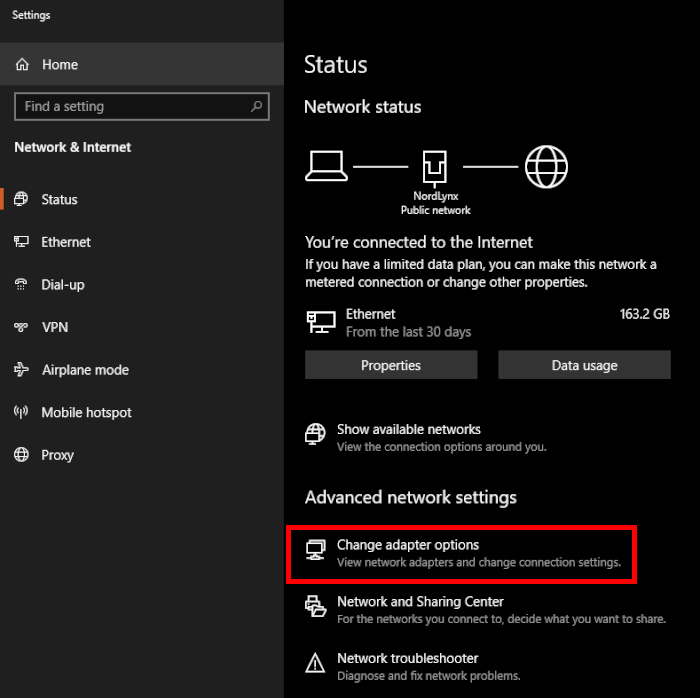Open the VPN settings page
The width and height of the screenshot is (700, 698).
[x=142, y=327]
